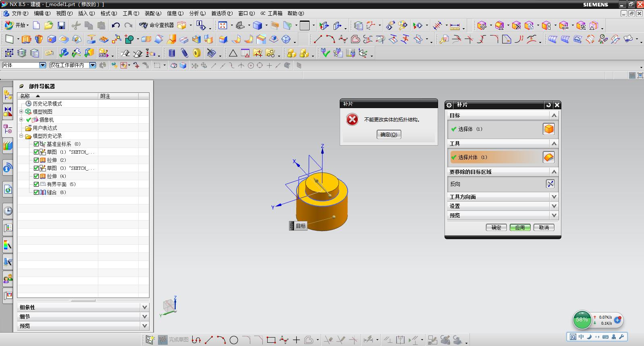This screenshot has height=346, width=644.
Task: Confirm the error with 确定(O) button
Action: point(389,135)
